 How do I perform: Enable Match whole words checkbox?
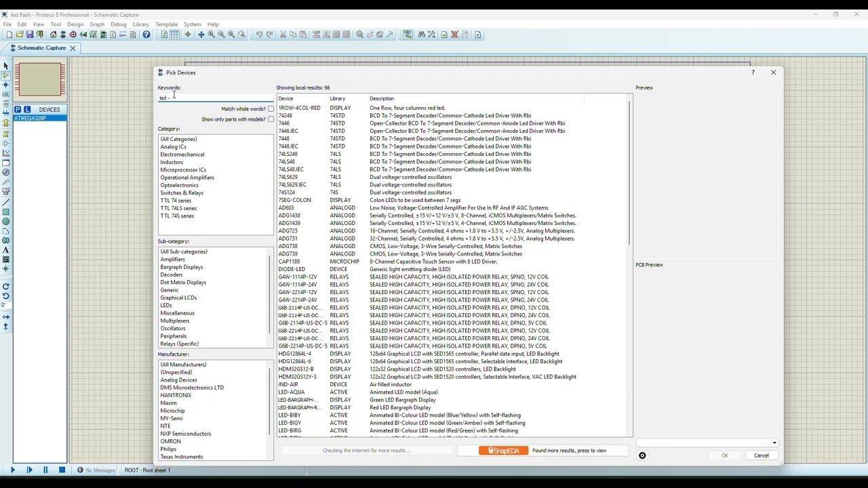271,108
